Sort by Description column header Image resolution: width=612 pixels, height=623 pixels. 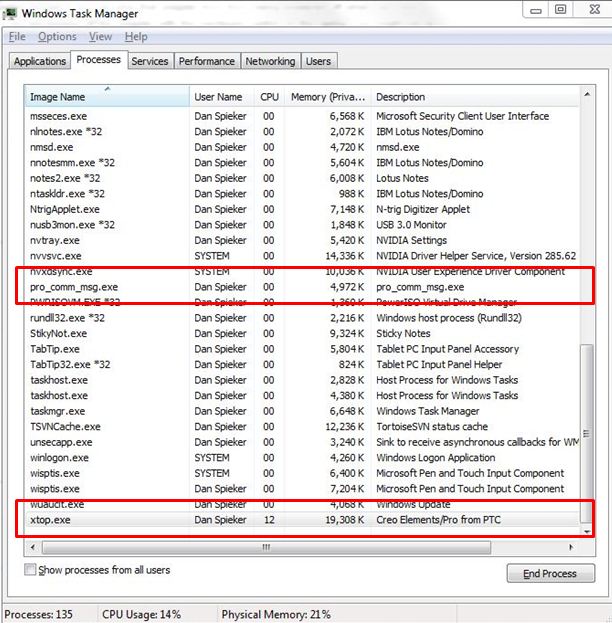(x=475, y=97)
